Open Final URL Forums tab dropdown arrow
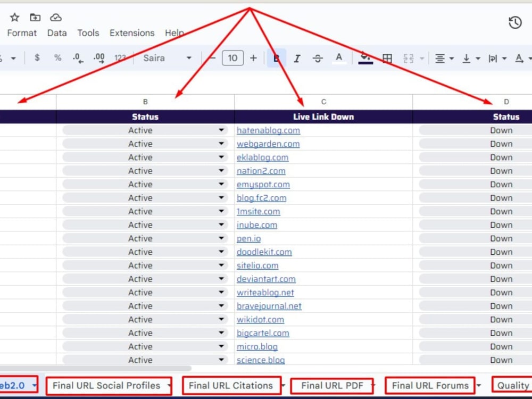Screen dimensions: 532x399 point(479,386)
